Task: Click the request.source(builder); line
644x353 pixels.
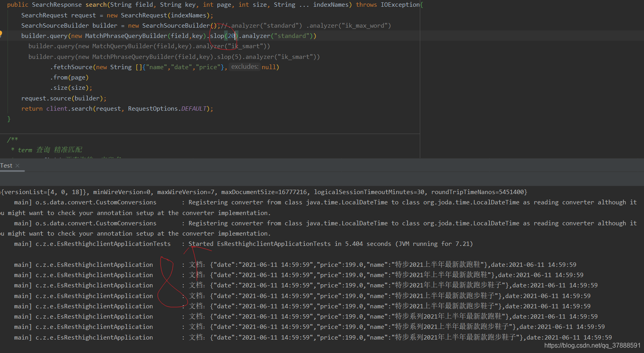Action: tap(64, 98)
